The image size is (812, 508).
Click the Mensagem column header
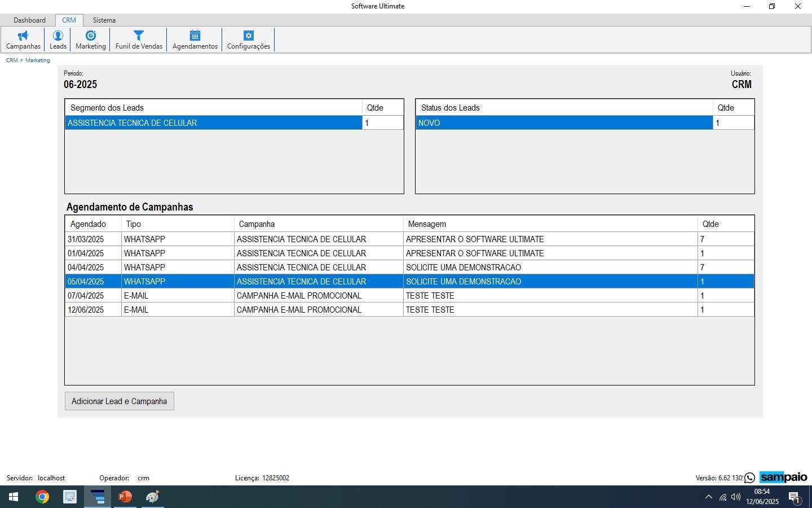coord(550,224)
